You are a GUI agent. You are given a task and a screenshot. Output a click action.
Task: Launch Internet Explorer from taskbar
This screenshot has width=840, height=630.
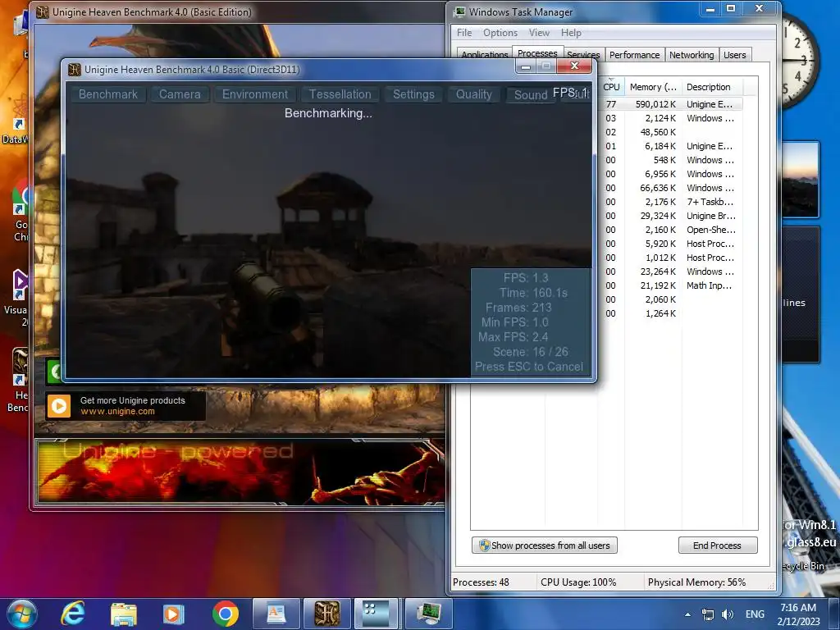72,614
